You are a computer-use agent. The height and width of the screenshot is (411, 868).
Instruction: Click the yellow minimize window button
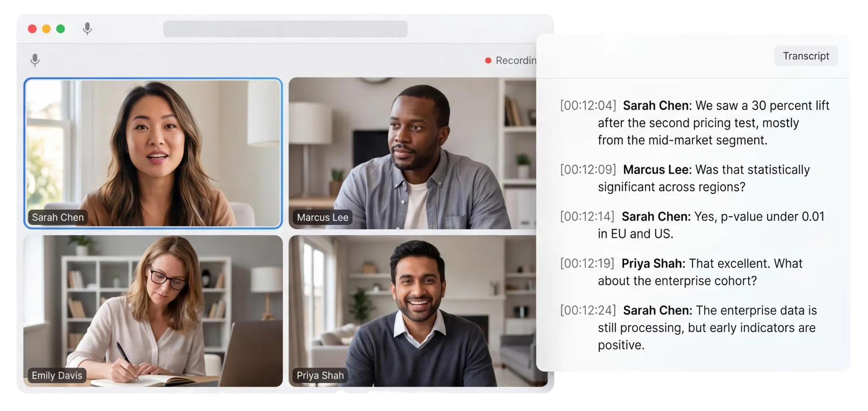tap(46, 29)
